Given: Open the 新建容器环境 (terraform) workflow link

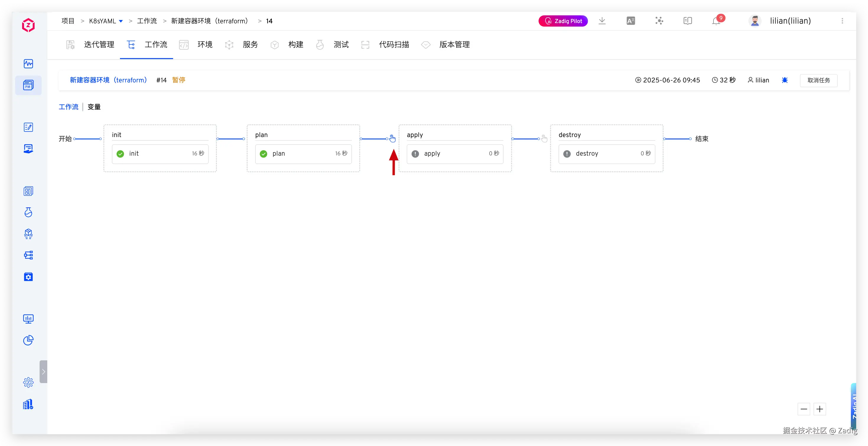Looking at the screenshot, I should coord(108,80).
